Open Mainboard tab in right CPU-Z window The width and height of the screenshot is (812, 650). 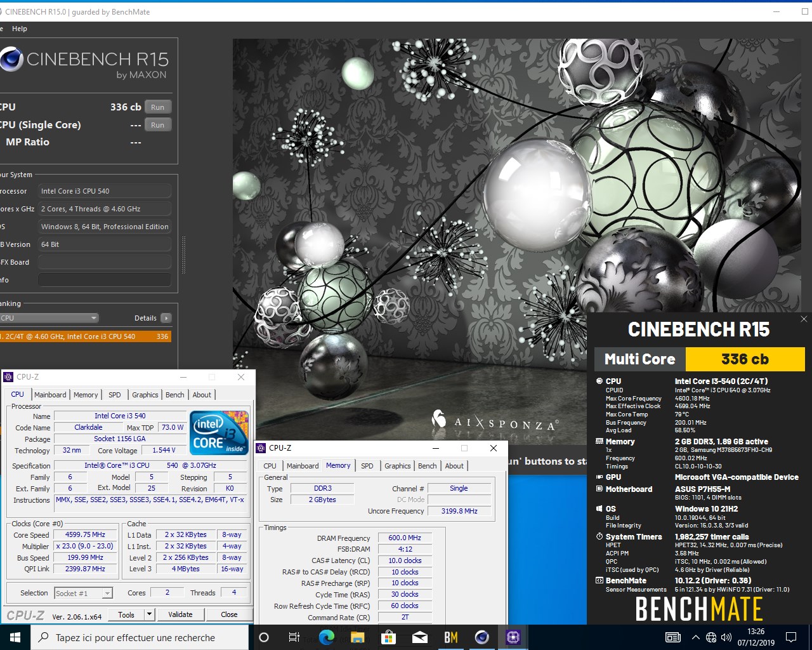click(x=303, y=466)
